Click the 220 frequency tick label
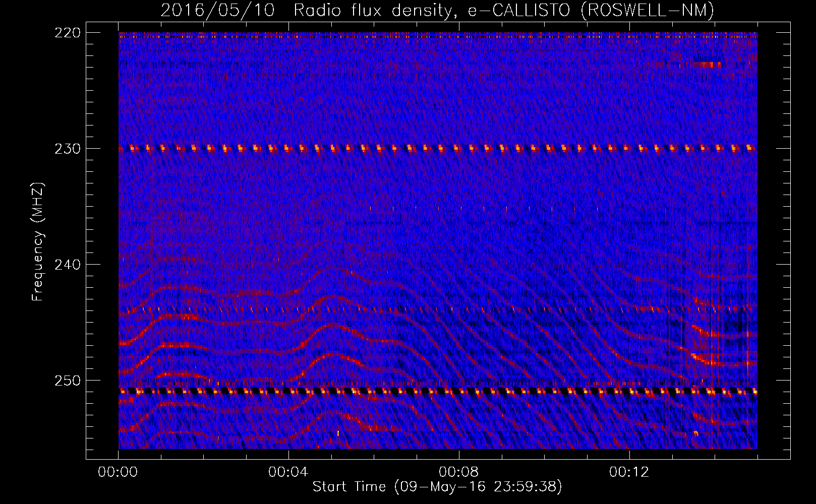This screenshot has width=816, height=504. pos(67,33)
